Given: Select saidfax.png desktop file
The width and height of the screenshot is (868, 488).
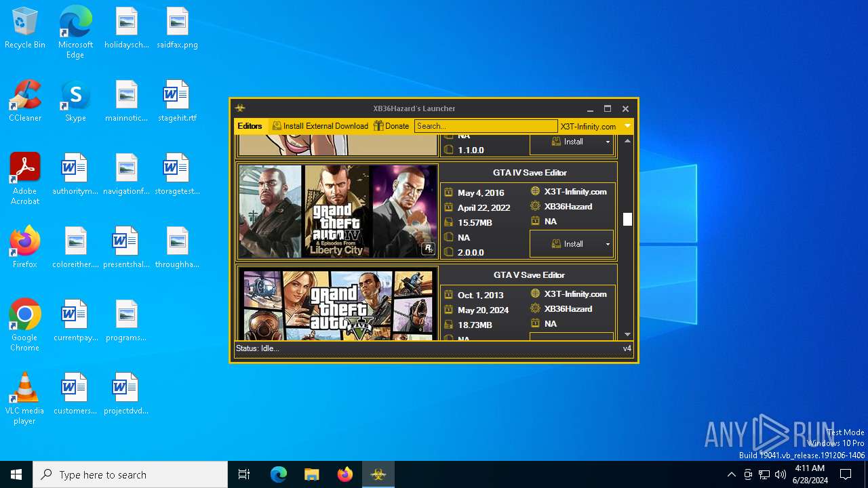Looking at the screenshot, I should [177, 28].
